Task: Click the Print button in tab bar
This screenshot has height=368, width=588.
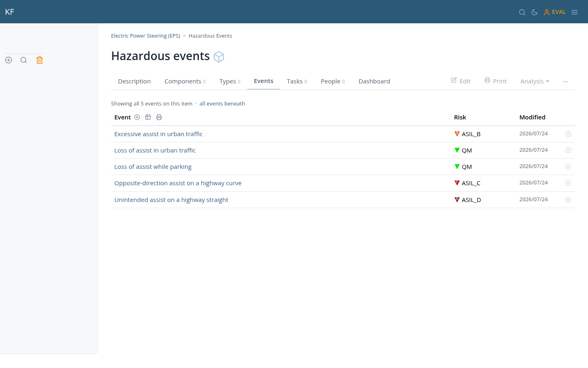Action: click(495, 81)
